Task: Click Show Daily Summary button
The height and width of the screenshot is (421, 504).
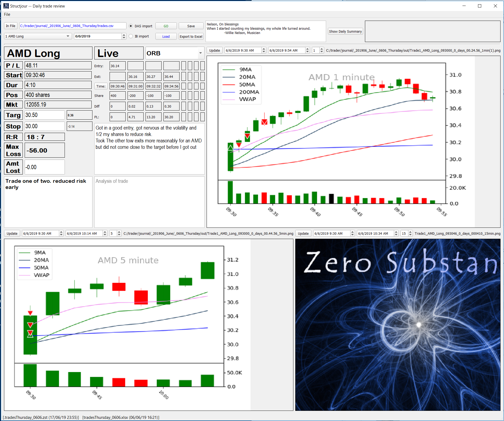Action: coord(345,31)
